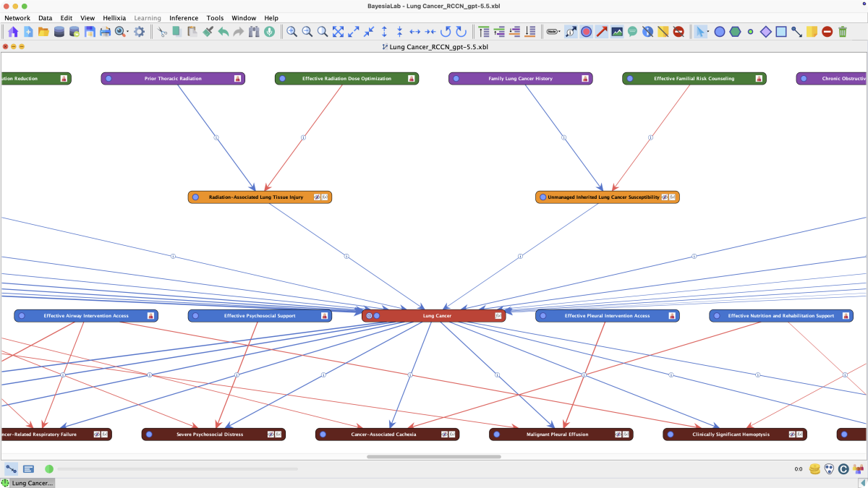Click the Effective Psychosocial Support node
This screenshot has height=488, width=868.
tap(260, 316)
